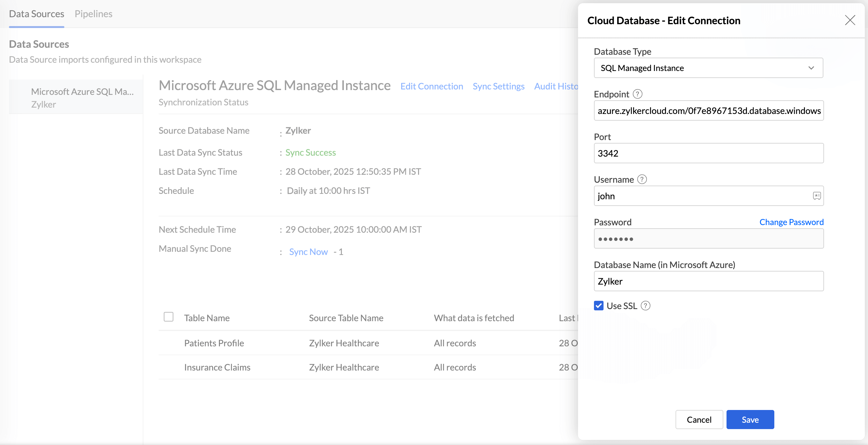Screen dimensions: 868x445
Task: Switch to the Pipelines tab
Action: [93, 14]
